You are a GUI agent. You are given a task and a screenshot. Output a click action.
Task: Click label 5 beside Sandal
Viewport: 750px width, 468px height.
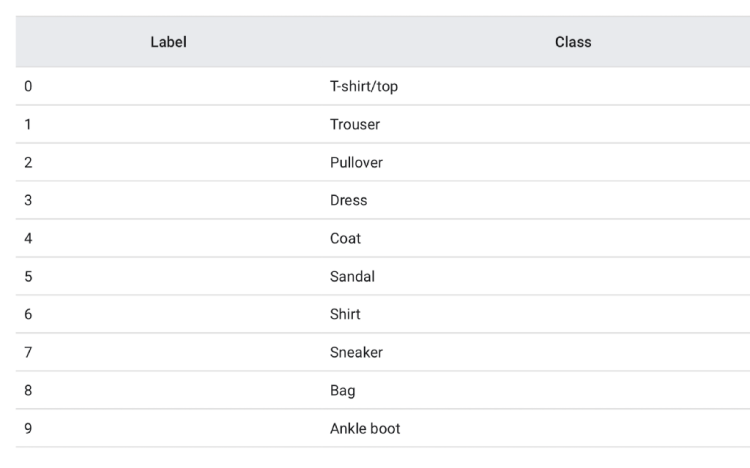[28, 276]
